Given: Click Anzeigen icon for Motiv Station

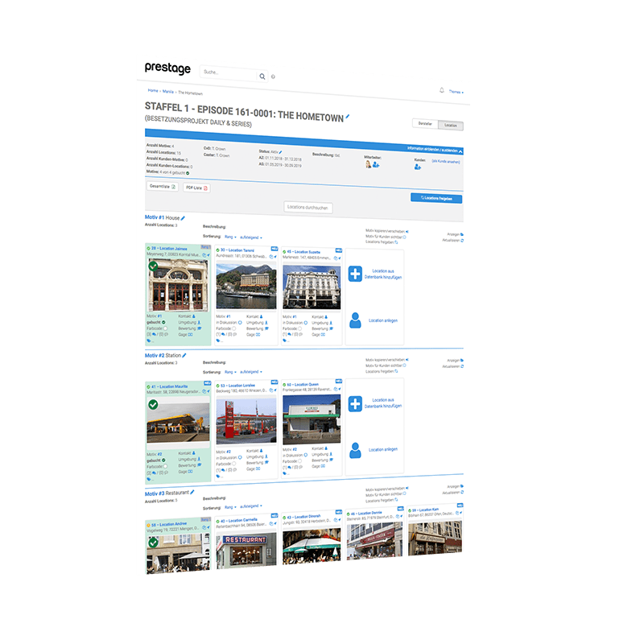Looking at the screenshot, I should click(x=462, y=361).
